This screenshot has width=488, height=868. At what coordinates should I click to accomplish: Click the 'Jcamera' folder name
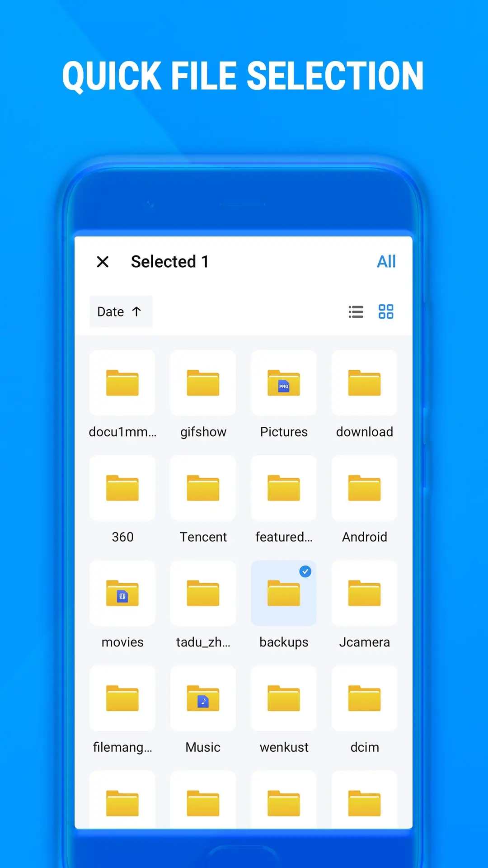tap(365, 642)
